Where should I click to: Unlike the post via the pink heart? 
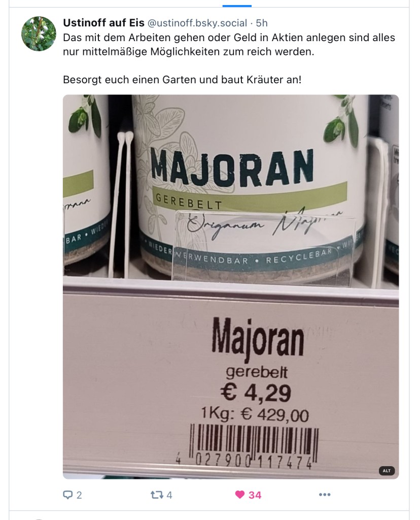[x=239, y=495]
